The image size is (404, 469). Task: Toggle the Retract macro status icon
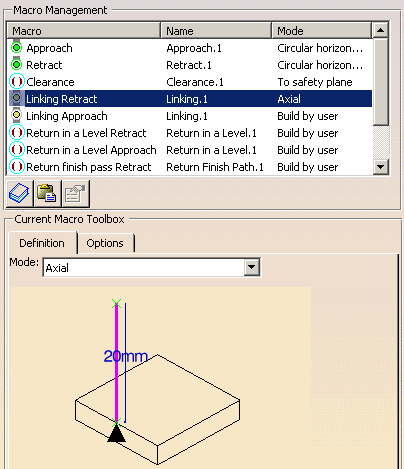(16, 64)
